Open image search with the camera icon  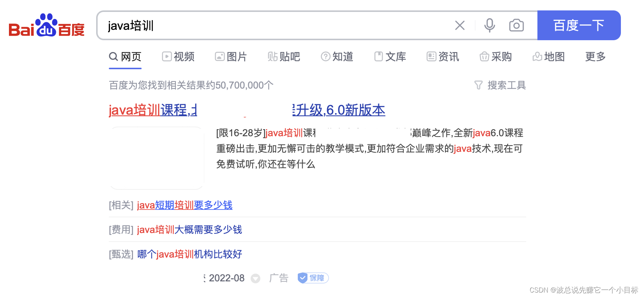coord(516,25)
